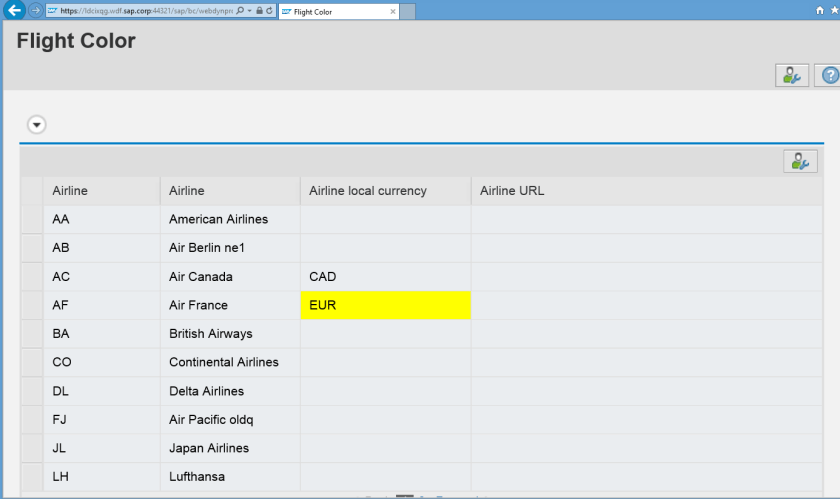
Task: Select the Flight Color browser tab
Action: [x=339, y=11]
